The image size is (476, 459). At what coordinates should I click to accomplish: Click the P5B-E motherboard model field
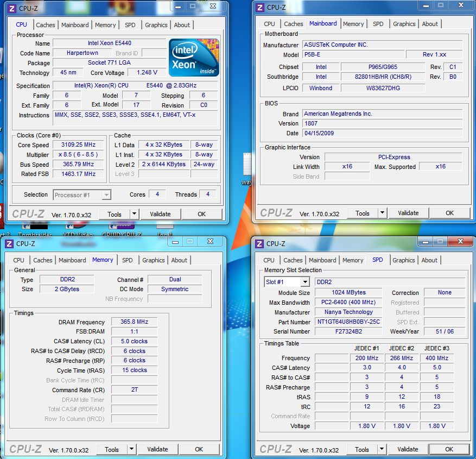[x=354, y=54]
